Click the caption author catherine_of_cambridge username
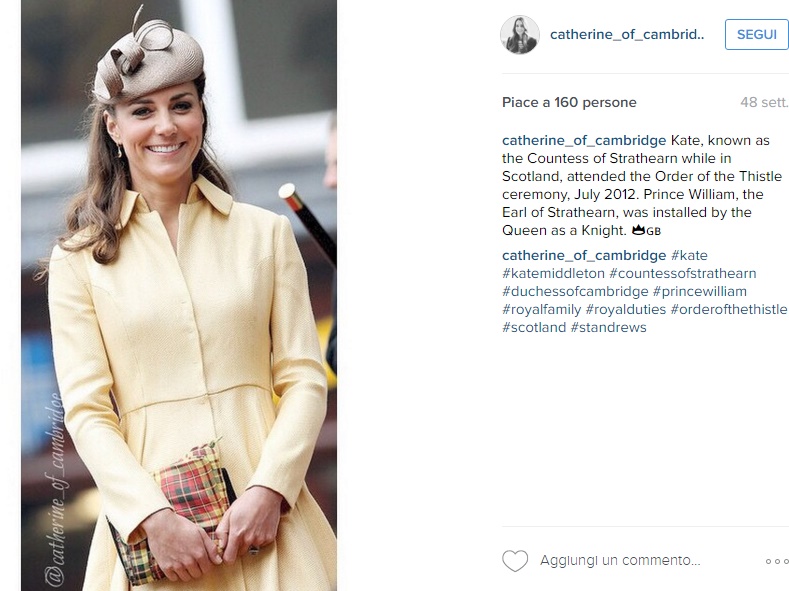Image resolution: width=789 pixels, height=591 pixels. click(x=584, y=140)
